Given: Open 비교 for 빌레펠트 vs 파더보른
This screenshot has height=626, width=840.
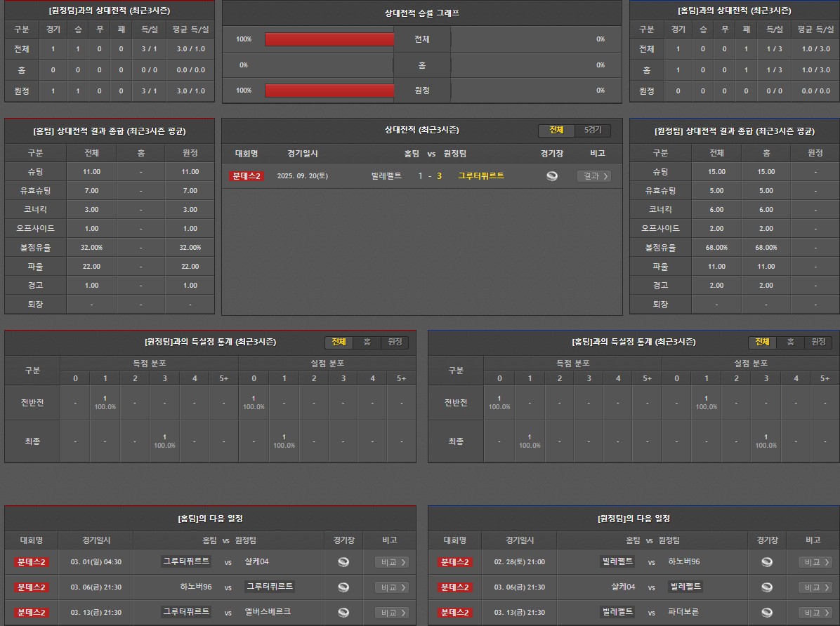Looking at the screenshot, I should pyautogui.click(x=815, y=613).
